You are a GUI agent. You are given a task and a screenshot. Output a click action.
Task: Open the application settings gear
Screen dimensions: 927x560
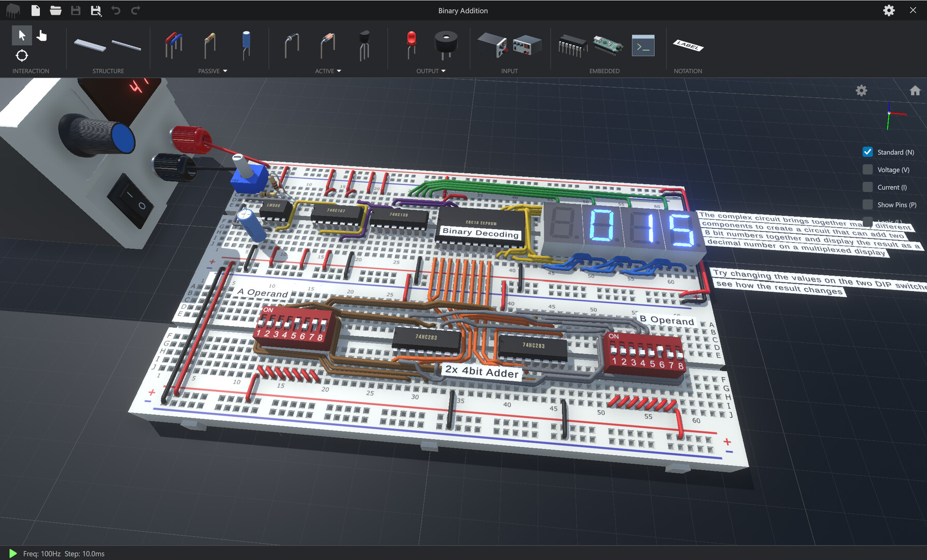[889, 10]
